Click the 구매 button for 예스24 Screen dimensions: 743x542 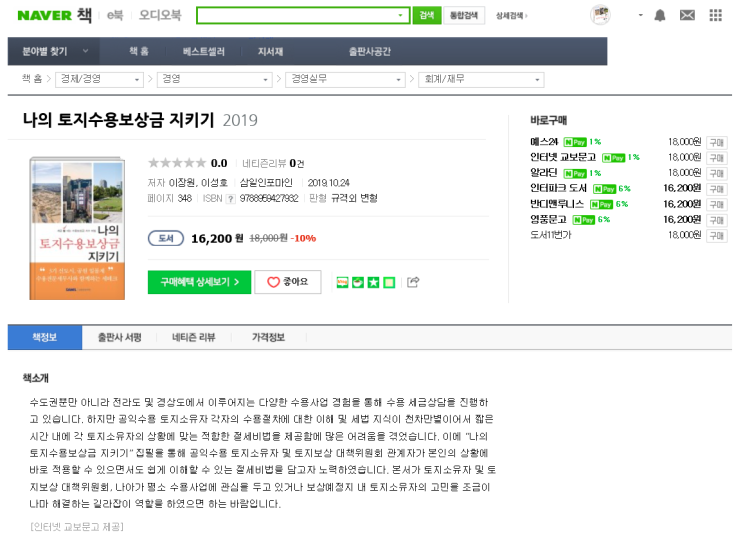tap(716, 142)
